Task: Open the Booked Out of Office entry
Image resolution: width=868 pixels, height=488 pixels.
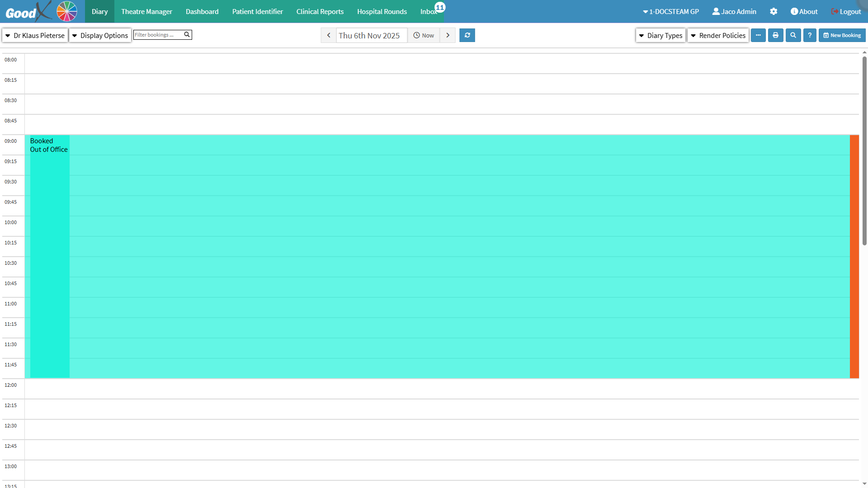Action: click(49, 145)
